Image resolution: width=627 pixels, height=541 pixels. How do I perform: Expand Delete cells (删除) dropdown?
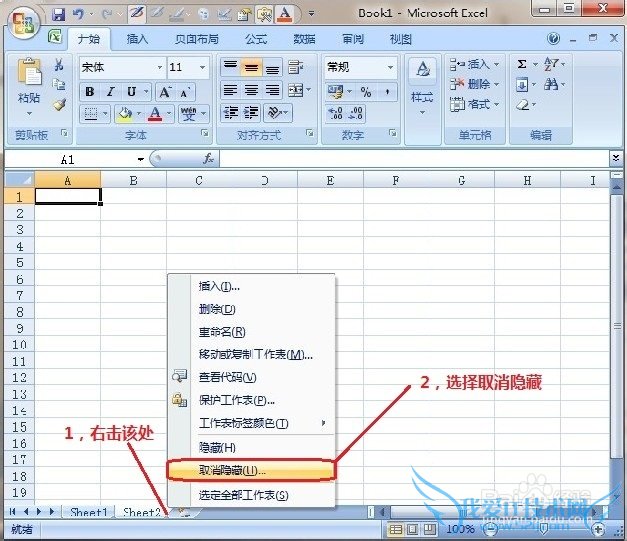(x=496, y=84)
